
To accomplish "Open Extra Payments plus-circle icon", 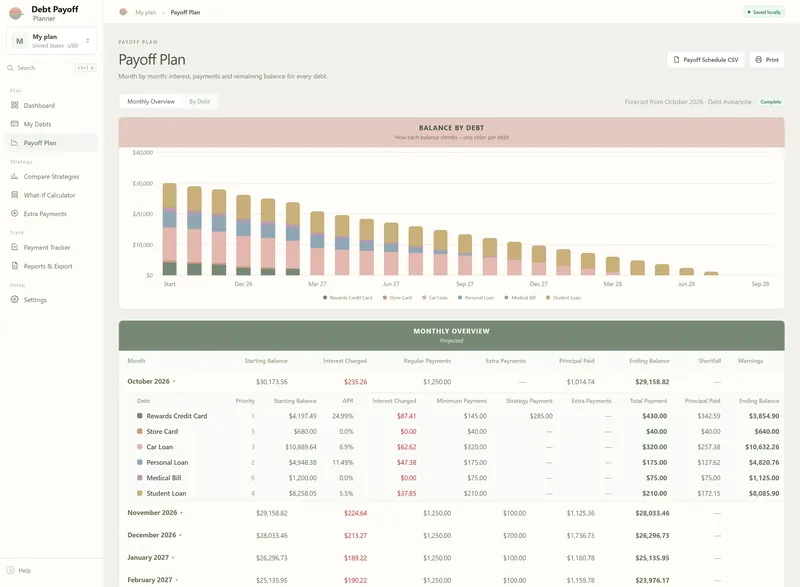I will 14,214.
